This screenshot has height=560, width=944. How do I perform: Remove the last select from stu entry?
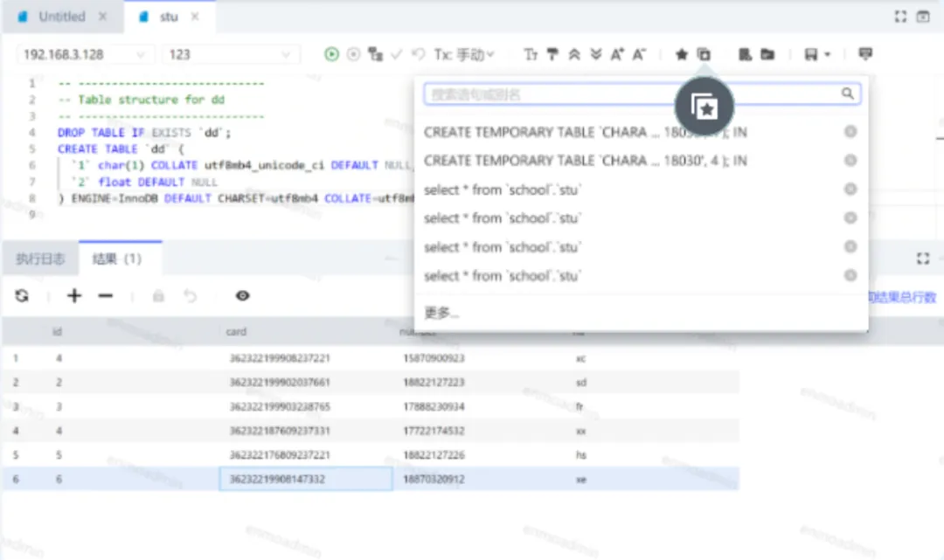pos(850,275)
